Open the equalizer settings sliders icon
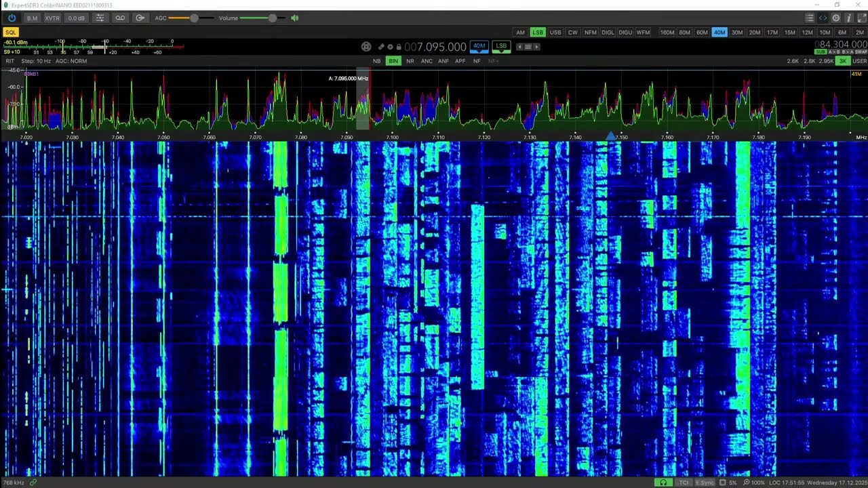The width and height of the screenshot is (868, 488). [x=100, y=18]
